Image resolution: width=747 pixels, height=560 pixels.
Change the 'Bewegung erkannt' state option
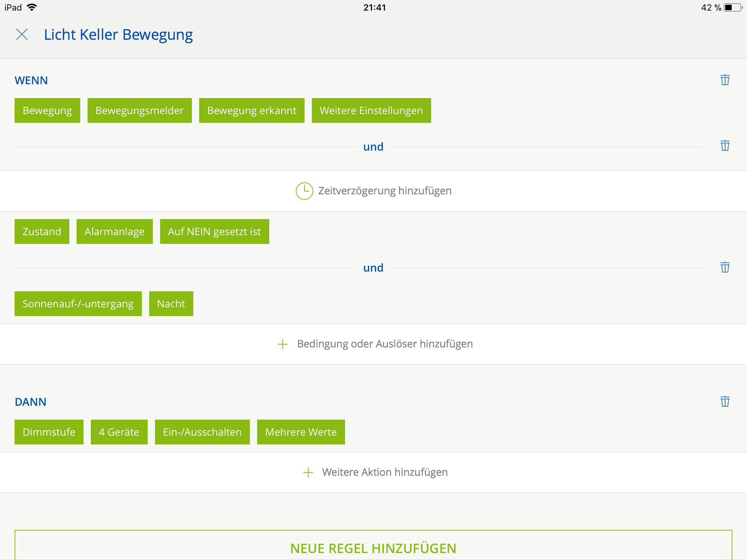(252, 110)
